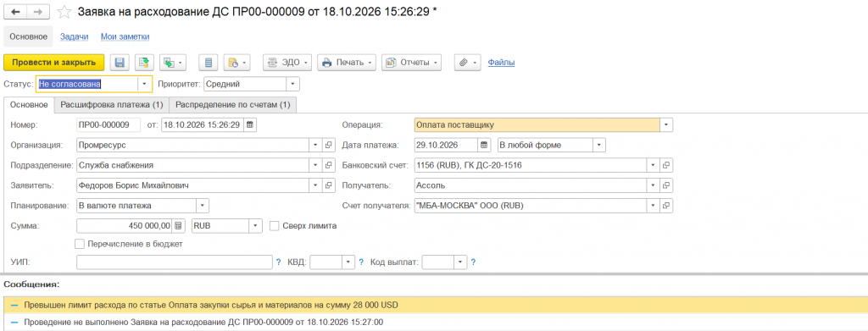Tick the Перечисление в бюджет checkbox
This screenshot has height=331, width=868.
tap(79, 244)
